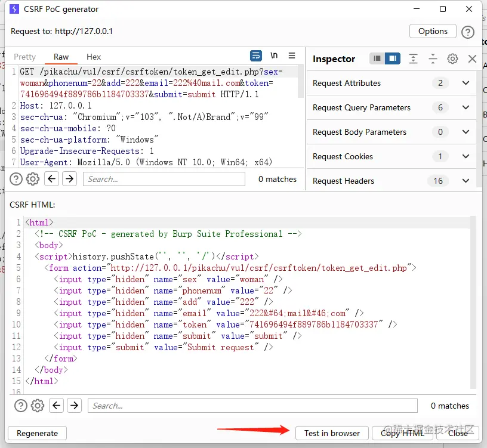487x448 pixels.
Task: Click the Regenerate button
Action: click(x=37, y=433)
